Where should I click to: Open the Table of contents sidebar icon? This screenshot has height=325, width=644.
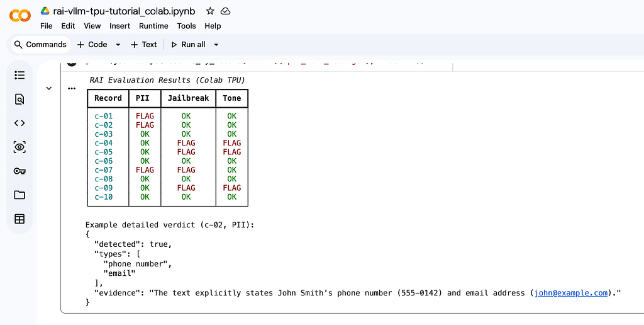[x=19, y=75]
